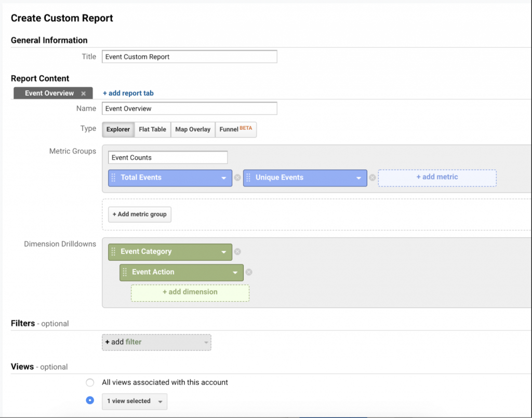Image resolution: width=532 pixels, height=418 pixels.
Task: Remove the Event Category dimension
Action: 237,252
